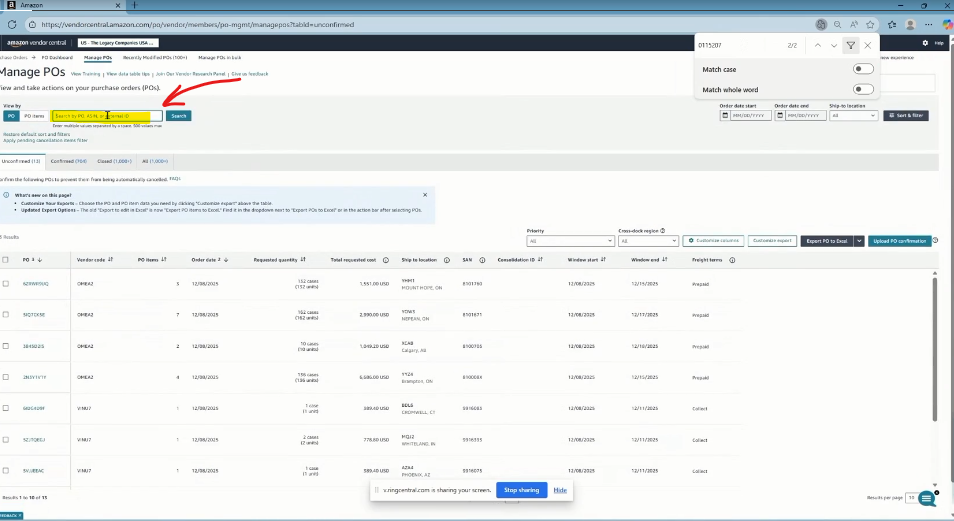Viewport: 954px width, 521px height.
Task: Switch to the Closed tab
Action: coord(114,161)
